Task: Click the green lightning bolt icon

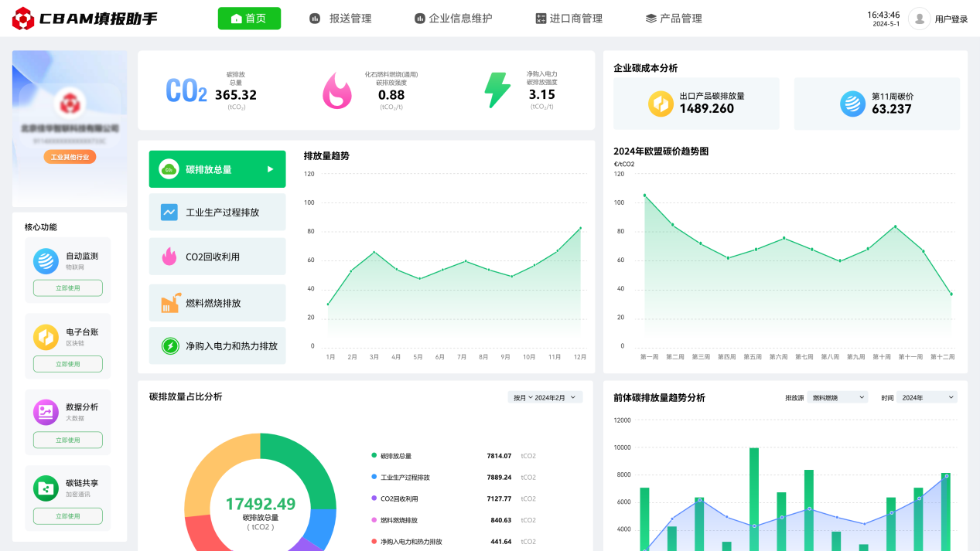Action: coord(497,90)
